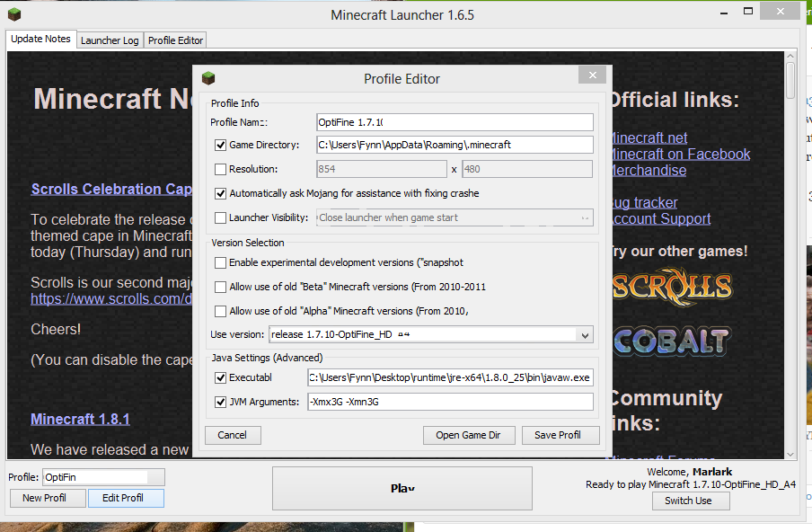Enable the Resolution checkbox

221,169
